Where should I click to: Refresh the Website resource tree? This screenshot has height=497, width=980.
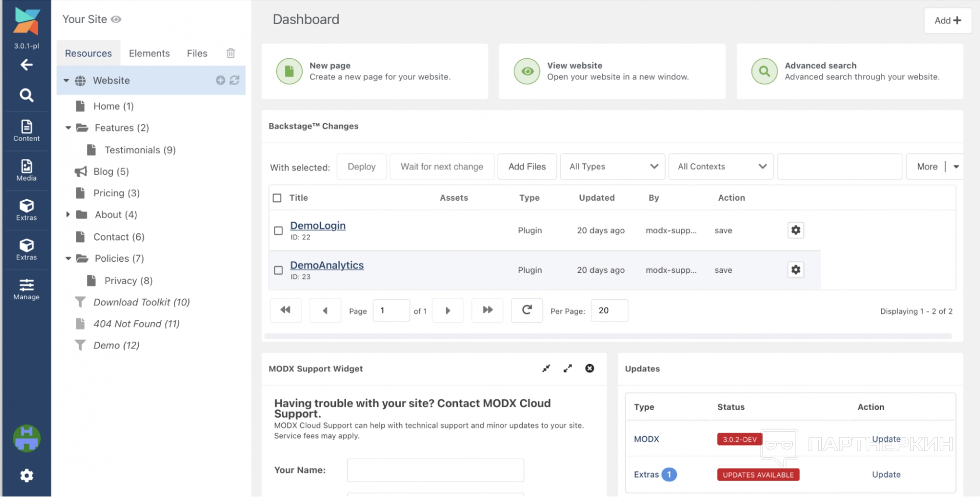point(235,80)
